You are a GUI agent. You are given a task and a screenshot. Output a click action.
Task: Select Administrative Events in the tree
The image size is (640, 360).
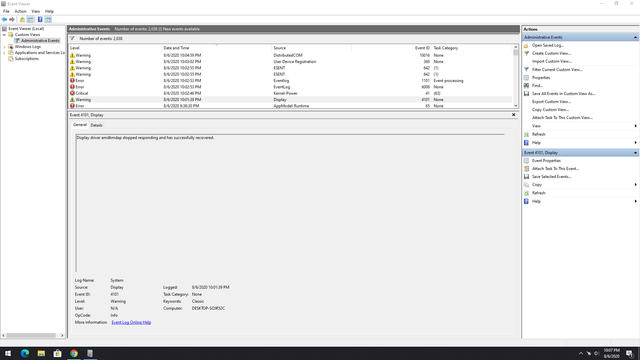pos(40,41)
